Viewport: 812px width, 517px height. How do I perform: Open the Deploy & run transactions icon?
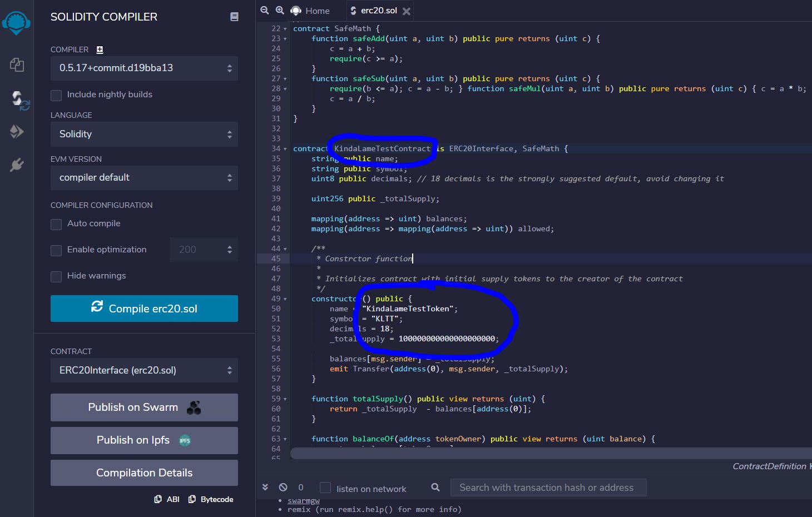pos(17,132)
